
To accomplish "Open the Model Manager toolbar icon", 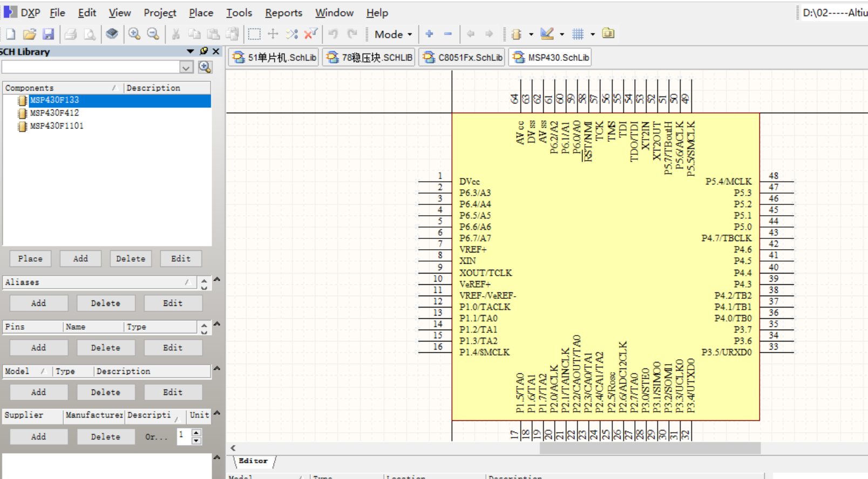I will (x=608, y=34).
